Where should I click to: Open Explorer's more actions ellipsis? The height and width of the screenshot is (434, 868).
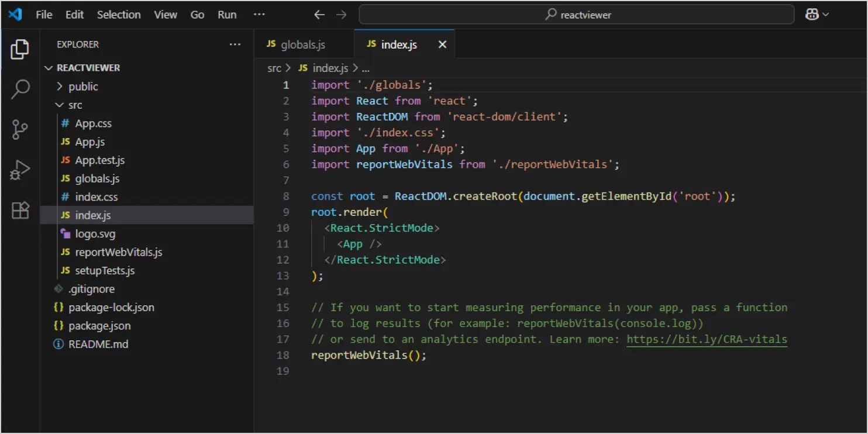point(235,44)
